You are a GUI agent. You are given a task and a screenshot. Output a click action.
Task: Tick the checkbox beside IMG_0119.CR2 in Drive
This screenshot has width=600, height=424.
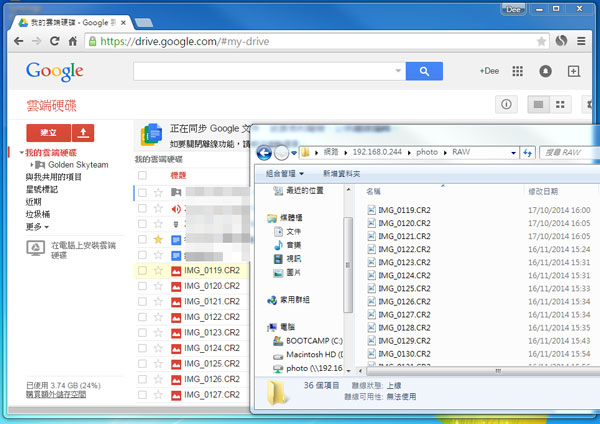point(142,271)
